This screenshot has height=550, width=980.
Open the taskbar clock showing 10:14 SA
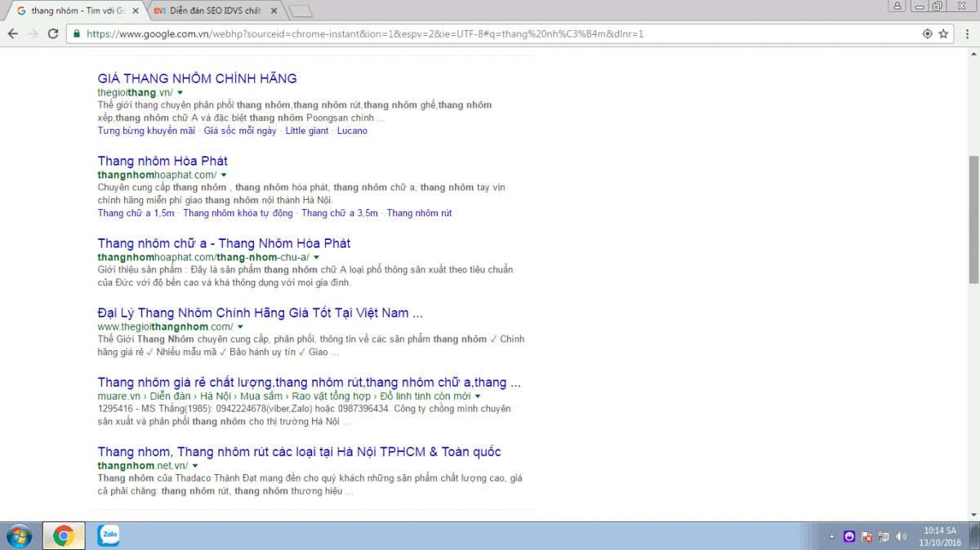[x=941, y=536]
